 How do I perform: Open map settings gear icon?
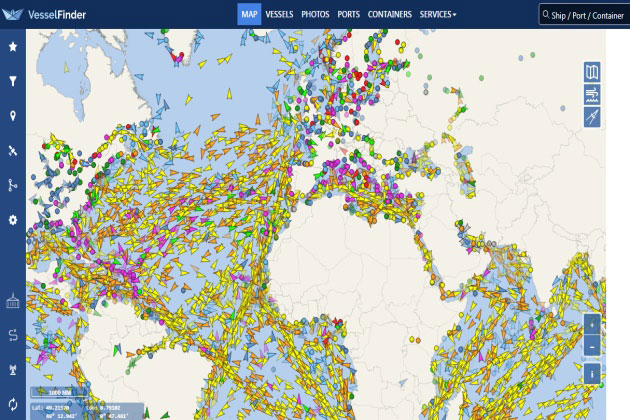[x=13, y=220]
